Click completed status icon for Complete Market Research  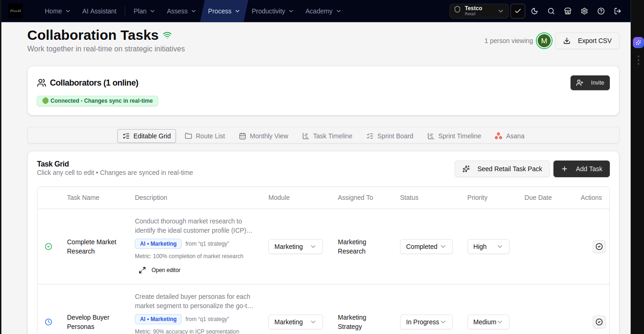point(49,247)
